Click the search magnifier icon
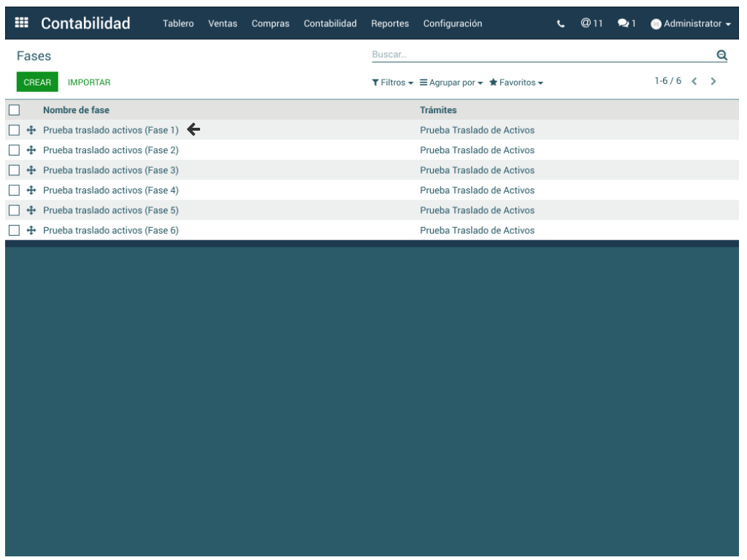This screenshot has height=560, width=747. click(x=721, y=55)
